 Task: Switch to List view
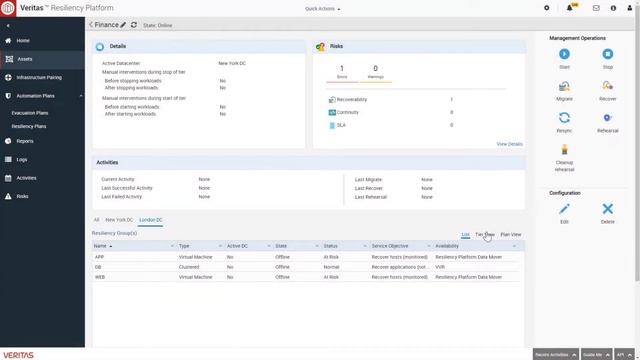tap(465, 235)
